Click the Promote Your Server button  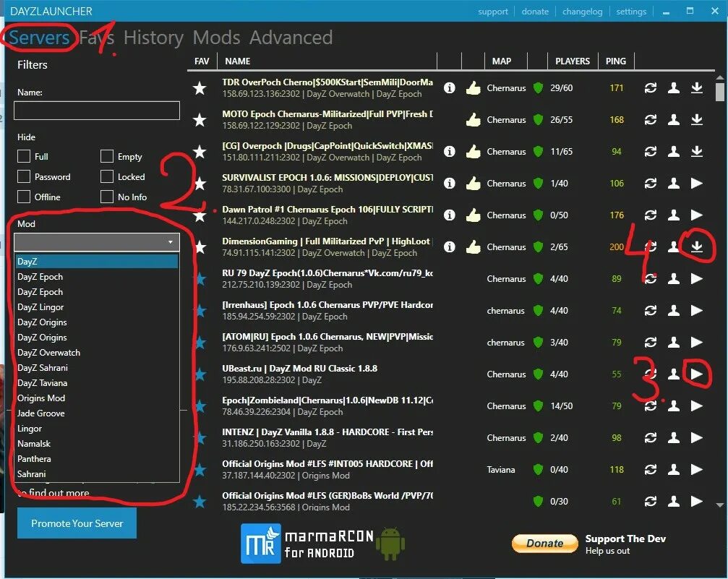pos(77,523)
